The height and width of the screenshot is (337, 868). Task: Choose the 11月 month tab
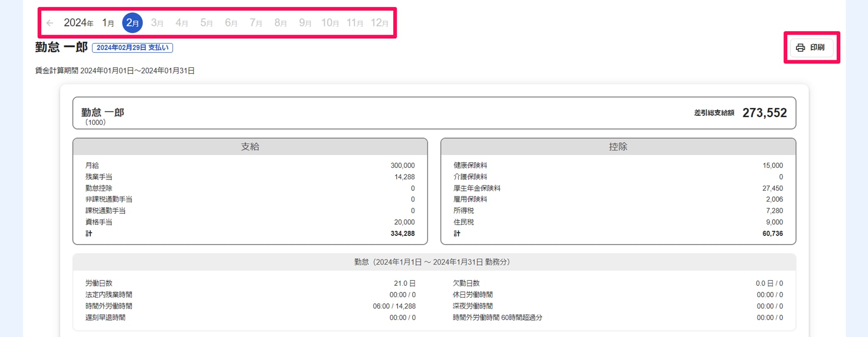355,23
